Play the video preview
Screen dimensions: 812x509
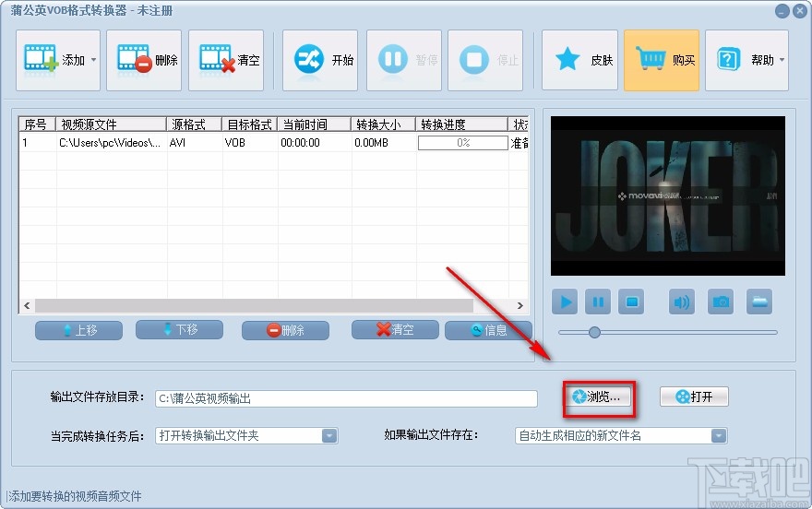coord(565,302)
